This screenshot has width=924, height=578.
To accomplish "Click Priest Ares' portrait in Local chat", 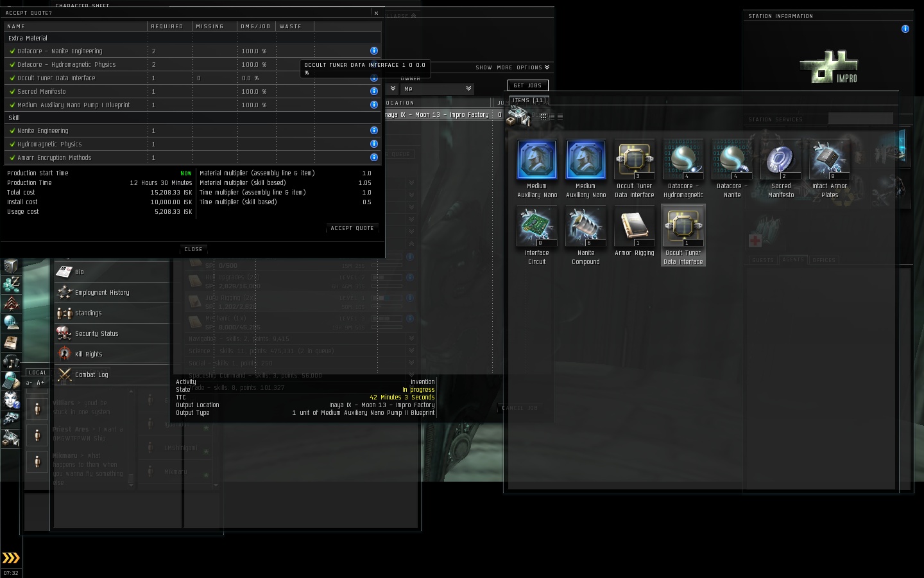I will (37, 435).
